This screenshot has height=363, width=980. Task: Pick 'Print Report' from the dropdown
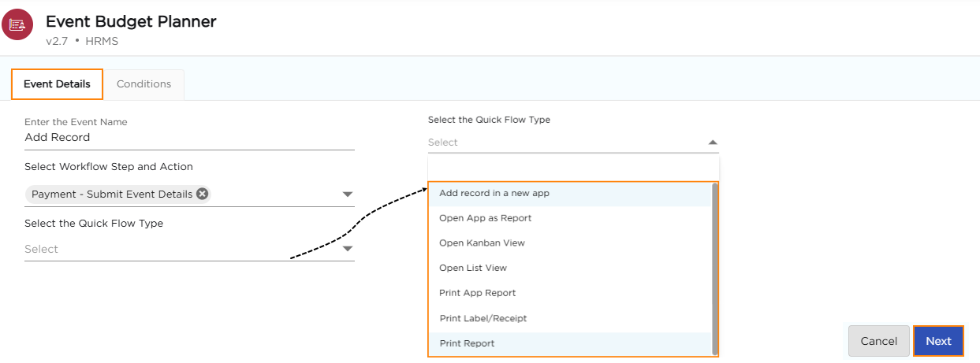(x=467, y=343)
